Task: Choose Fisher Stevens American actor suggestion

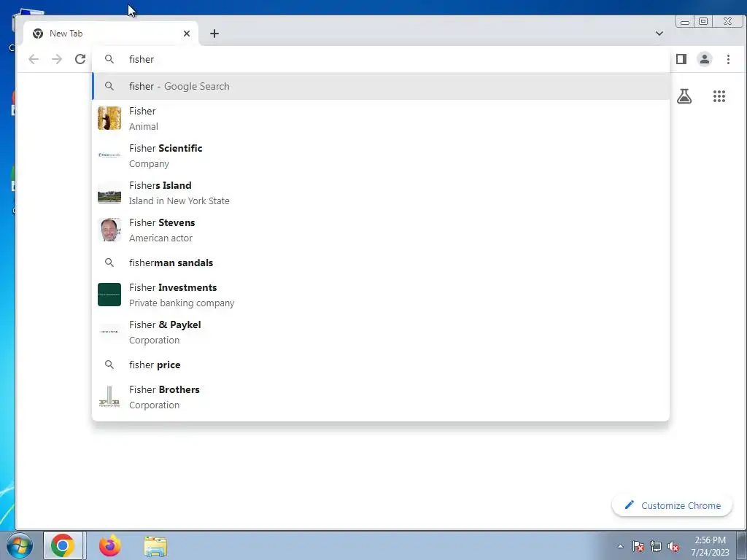Action: [381, 230]
